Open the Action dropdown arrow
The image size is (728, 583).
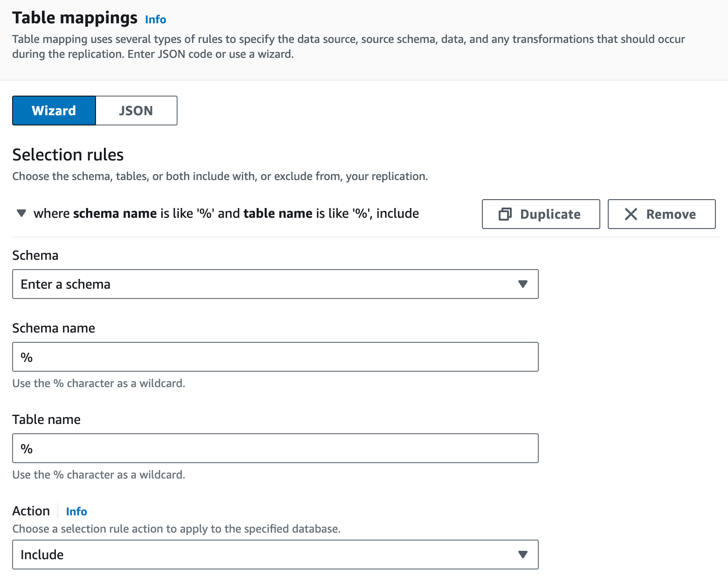(523, 555)
